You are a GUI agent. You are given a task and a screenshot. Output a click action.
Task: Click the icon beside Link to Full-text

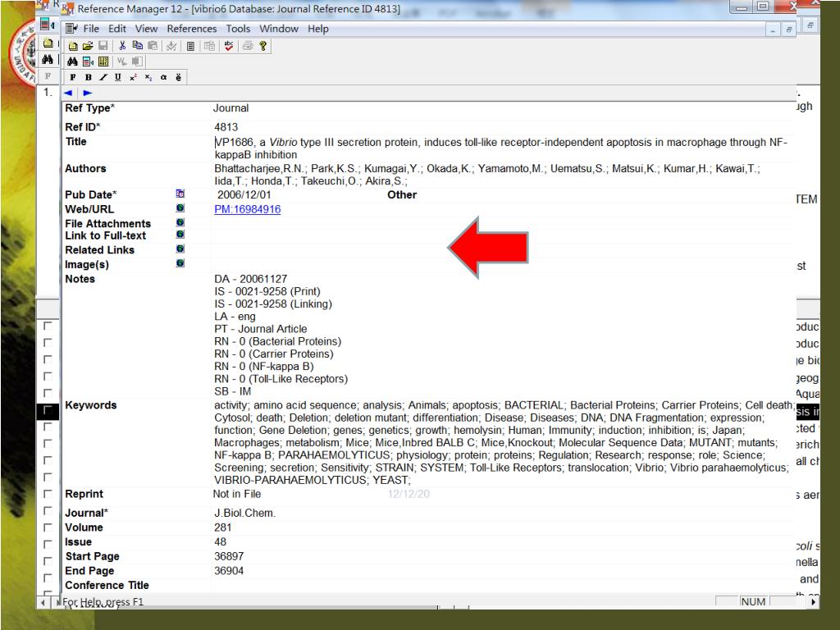(x=180, y=234)
